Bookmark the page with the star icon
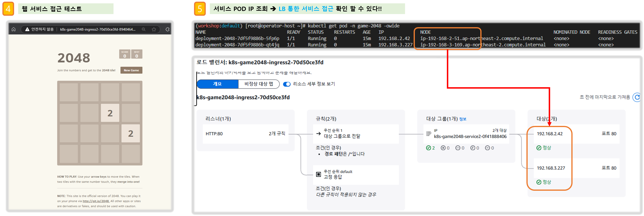The height and width of the screenshot is (216, 644). point(154,29)
